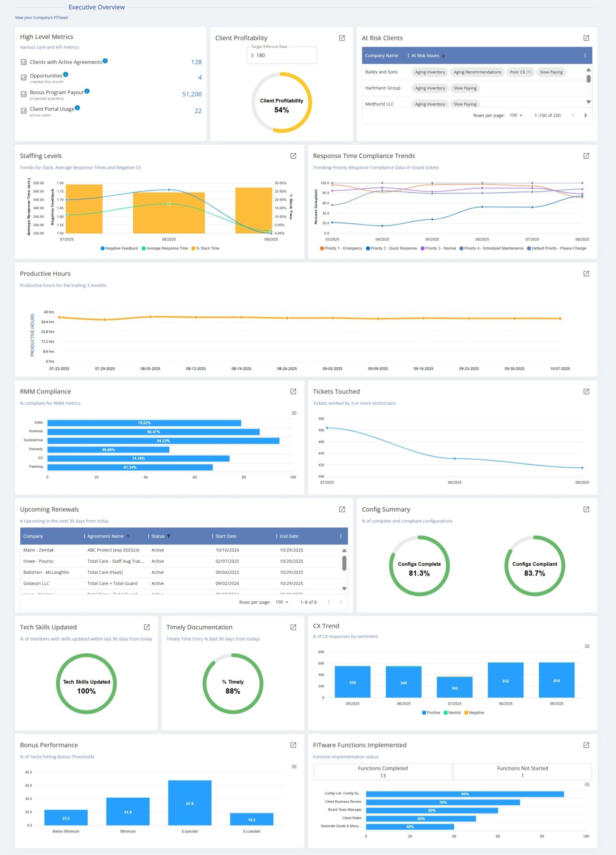Open At Risk Clients in full view
616x855 pixels.
pyautogui.click(x=587, y=38)
